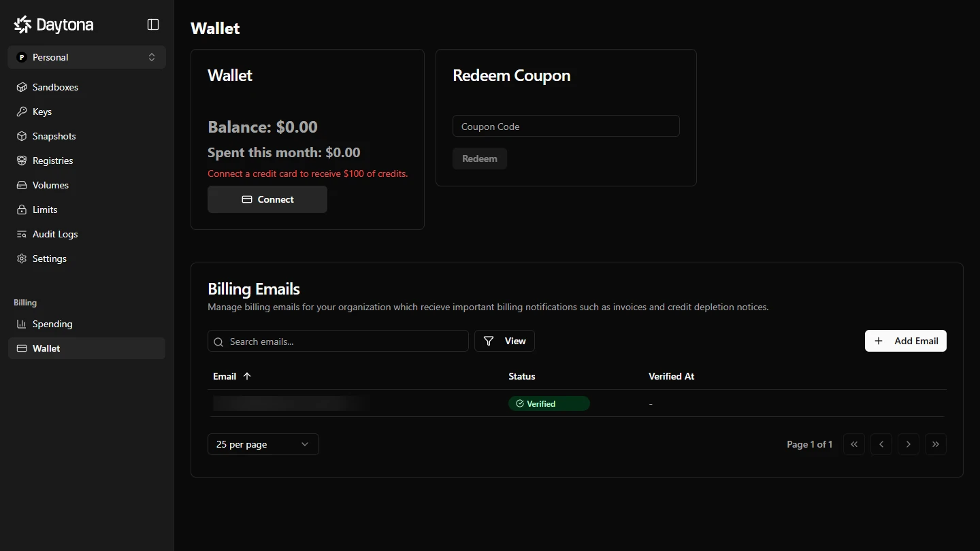Click the Registries icon in sidebar

(x=22, y=161)
